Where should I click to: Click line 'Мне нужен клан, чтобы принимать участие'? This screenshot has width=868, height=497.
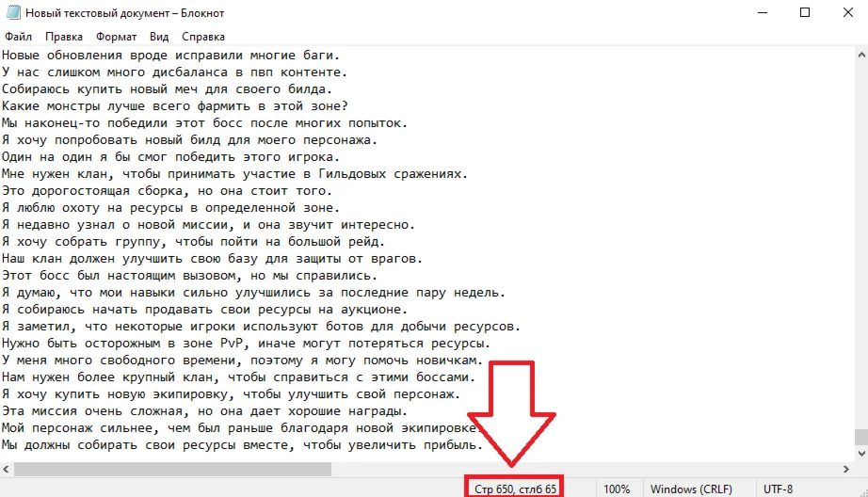[x=234, y=174]
